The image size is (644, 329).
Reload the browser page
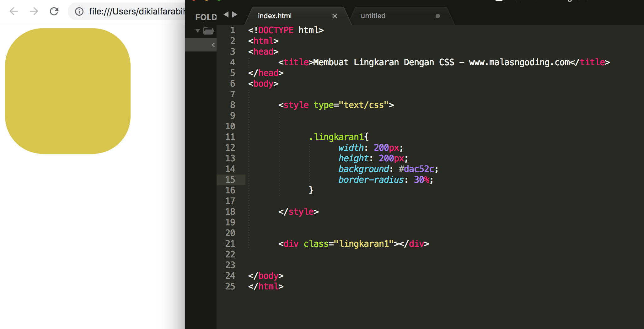point(54,12)
